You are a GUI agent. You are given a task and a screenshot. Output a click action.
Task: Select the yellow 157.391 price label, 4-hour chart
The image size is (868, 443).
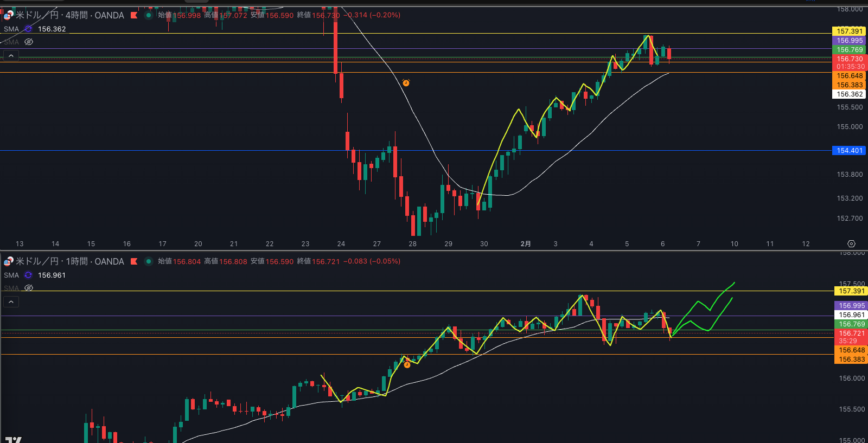coord(849,31)
